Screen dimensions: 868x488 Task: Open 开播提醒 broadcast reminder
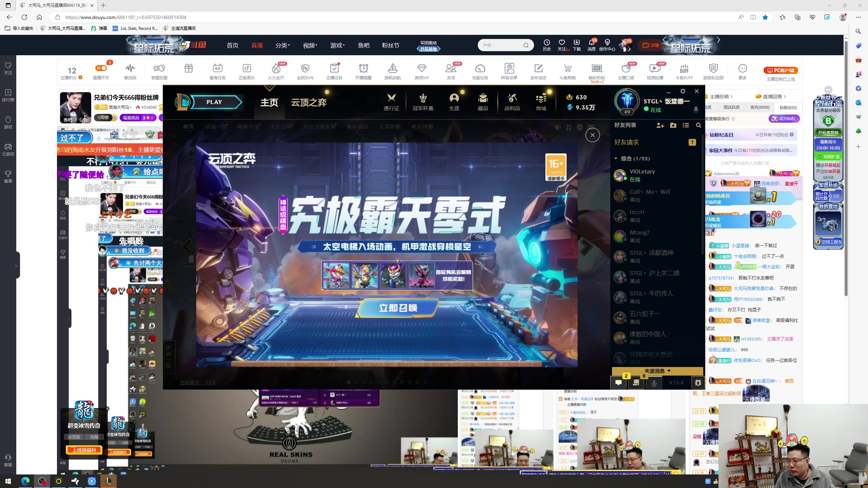pos(363,72)
